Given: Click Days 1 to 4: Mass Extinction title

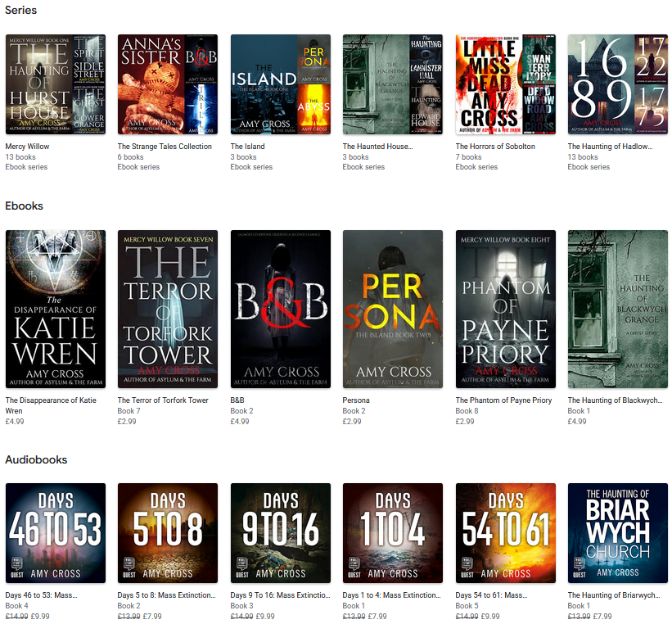Looking at the screenshot, I should click(392, 595).
